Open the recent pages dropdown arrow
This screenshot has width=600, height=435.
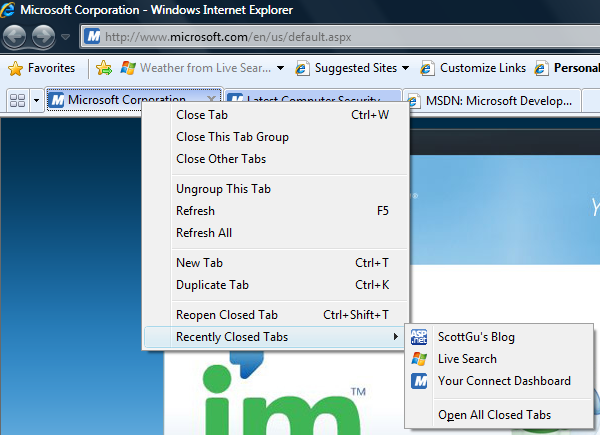(66, 37)
